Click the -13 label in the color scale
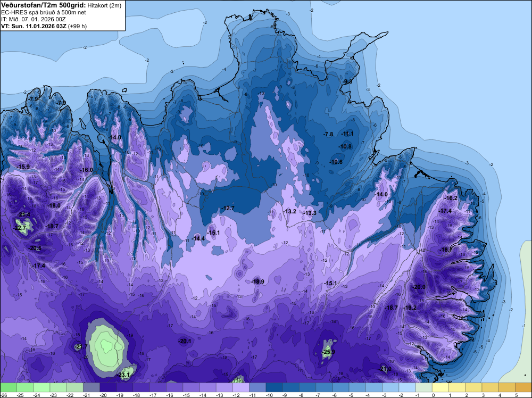Viewport: 532px width, 398px height. pos(220,395)
